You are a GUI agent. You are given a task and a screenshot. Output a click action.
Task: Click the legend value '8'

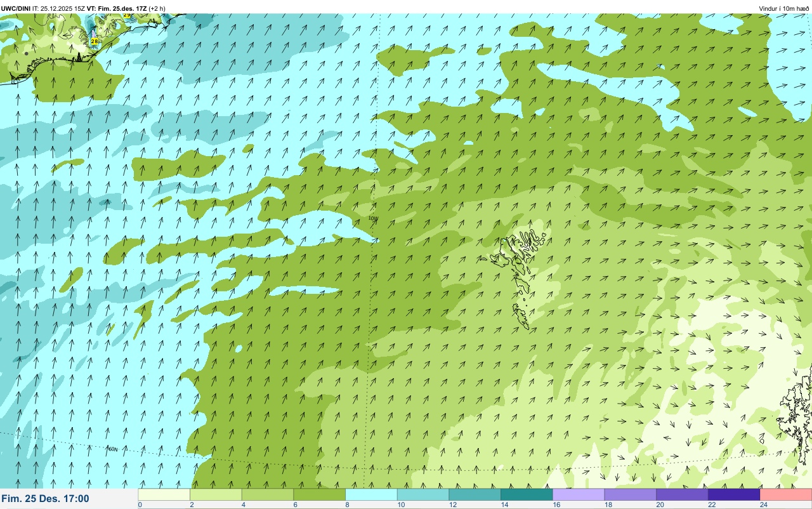346,505
